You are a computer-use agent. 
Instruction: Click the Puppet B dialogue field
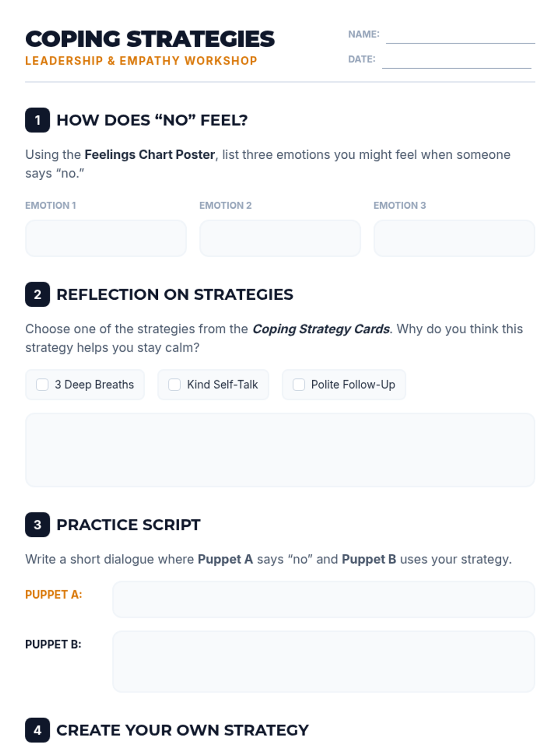click(x=323, y=662)
